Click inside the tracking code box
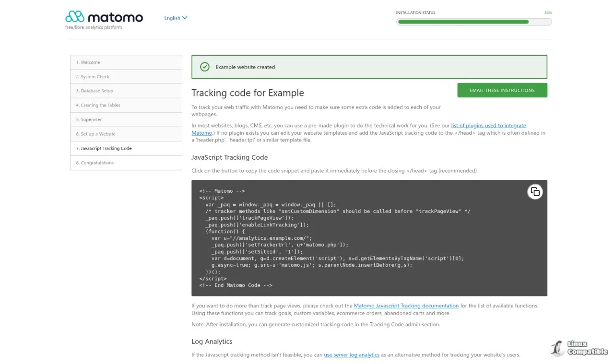This screenshot has height=364, width=614. pos(369,238)
